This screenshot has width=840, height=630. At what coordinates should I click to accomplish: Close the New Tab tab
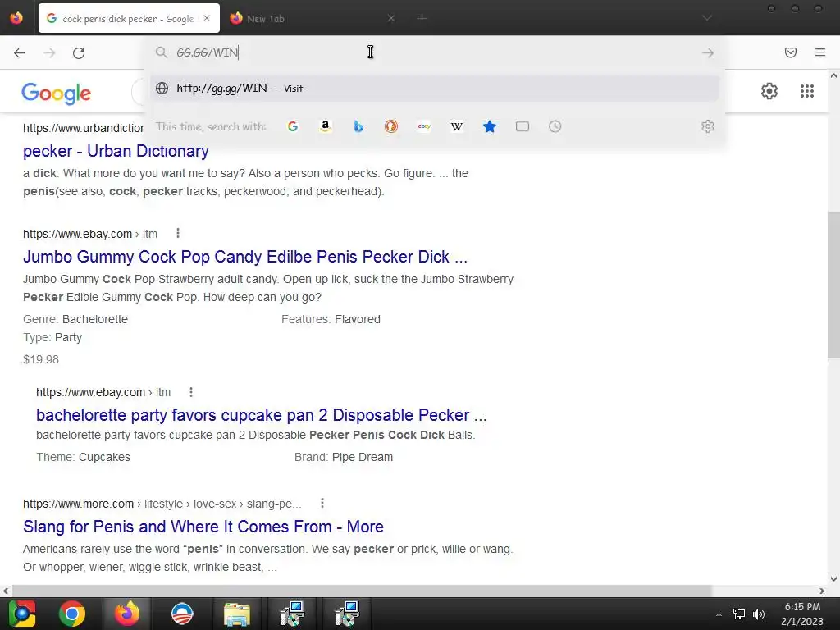tap(391, 18)
